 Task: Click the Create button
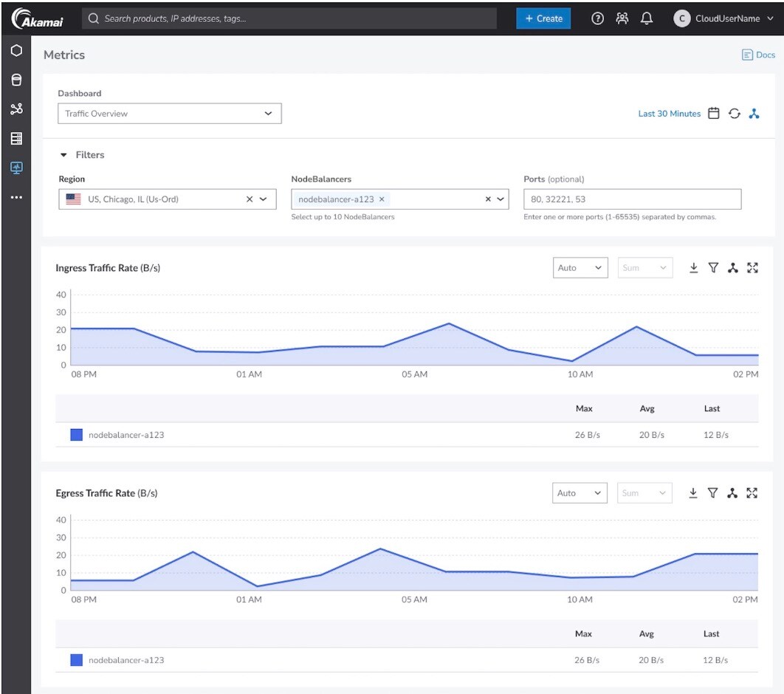coord(543,18)
